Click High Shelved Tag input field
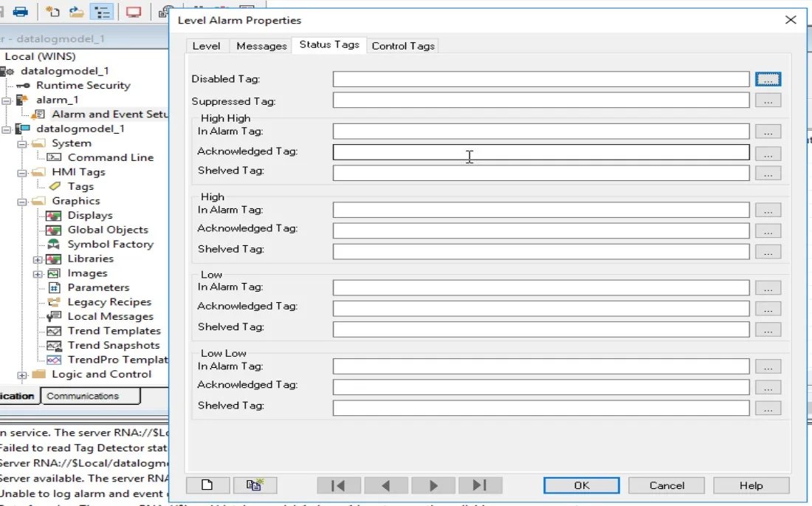Image resolution: width=812 pixels, height=506 pixels. 541,251
